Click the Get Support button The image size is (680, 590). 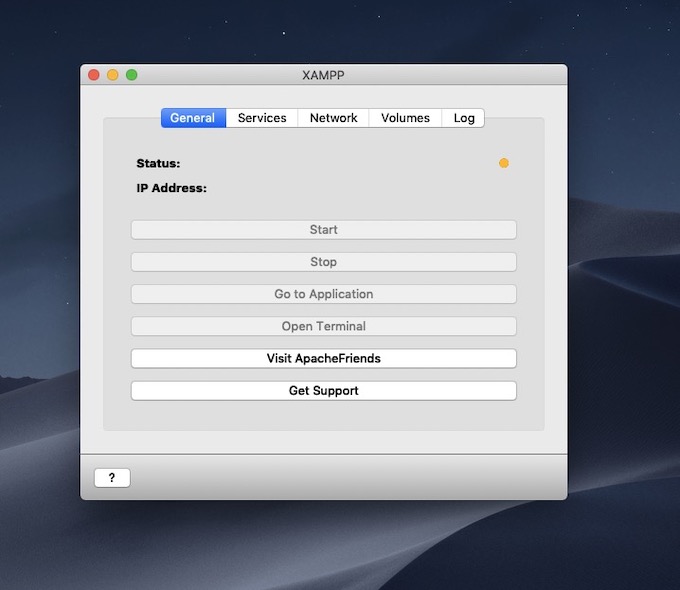(x=324, y=390)
